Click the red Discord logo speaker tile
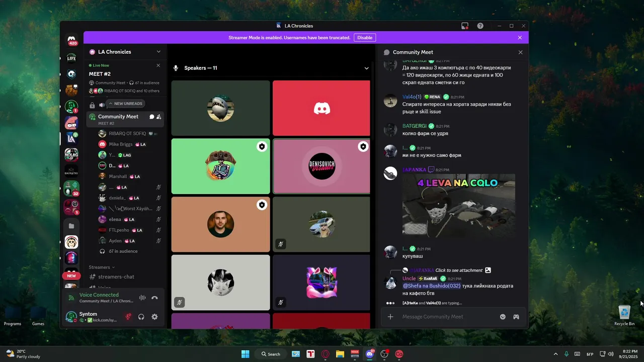The image size is (644, 362). pyautogui.click(x=321, y=108)
